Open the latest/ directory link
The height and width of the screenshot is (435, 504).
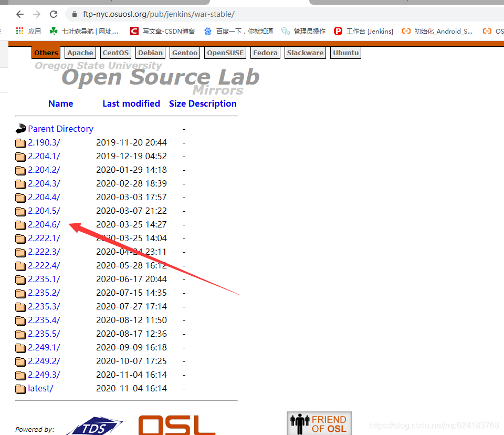pos(39,388)
